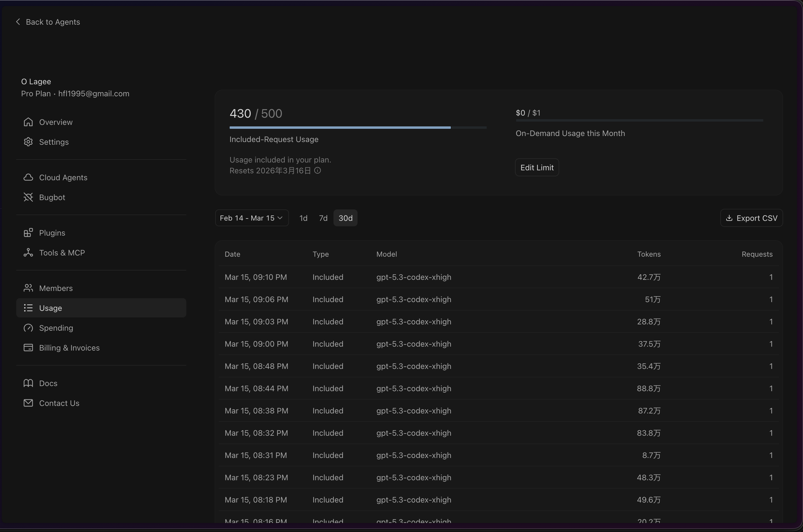Image resolution: width=803 pixels, height=532 pixels.
Task: Click the Included-Request Usage progress bar
Action: pos(357,128)
